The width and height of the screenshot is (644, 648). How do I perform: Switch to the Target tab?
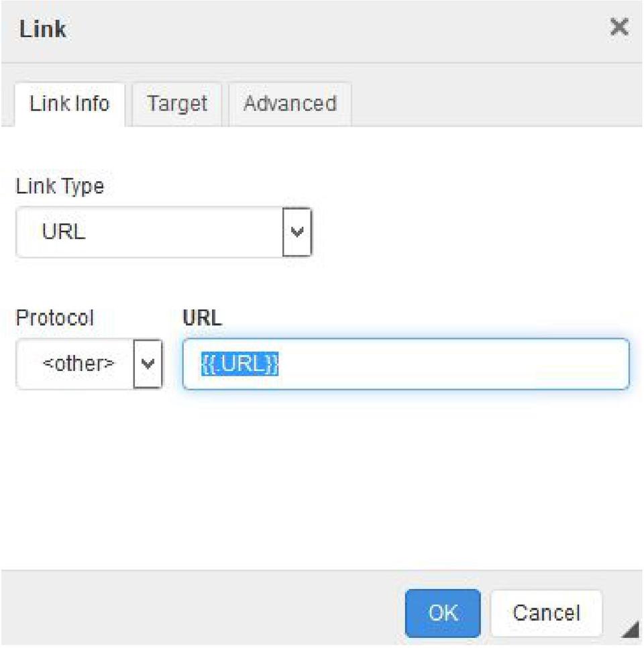(x=177, y=104)
